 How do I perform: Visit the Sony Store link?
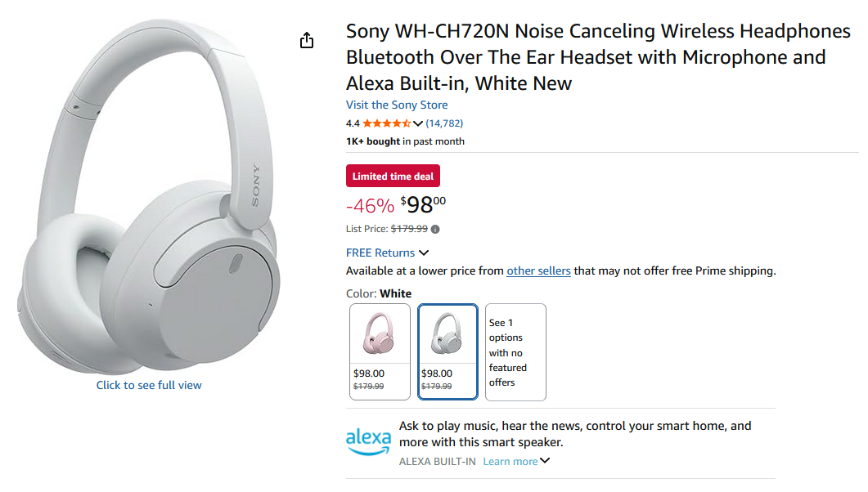[x=397, y=105]
